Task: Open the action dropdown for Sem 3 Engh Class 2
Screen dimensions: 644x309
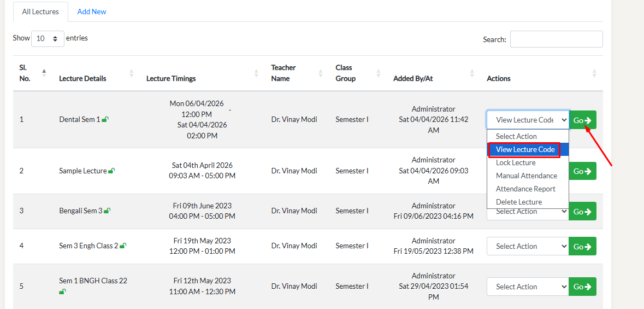Action: point(527,246)
